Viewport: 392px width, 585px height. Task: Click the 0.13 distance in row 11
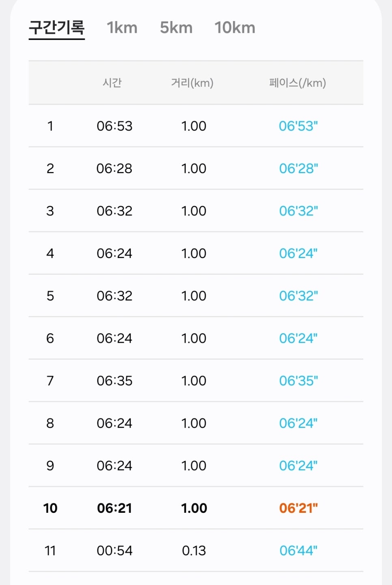point(194,551)
